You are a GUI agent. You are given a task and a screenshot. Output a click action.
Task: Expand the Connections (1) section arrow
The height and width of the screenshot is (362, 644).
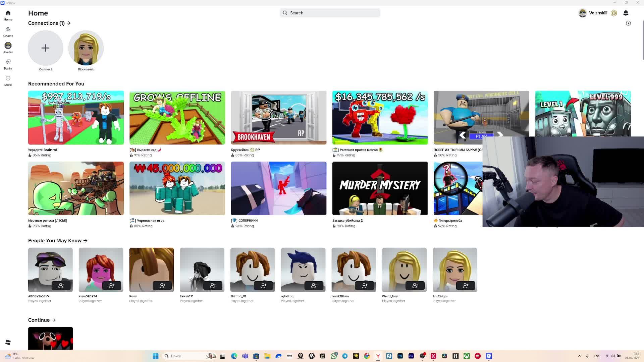tap(69, 23)
